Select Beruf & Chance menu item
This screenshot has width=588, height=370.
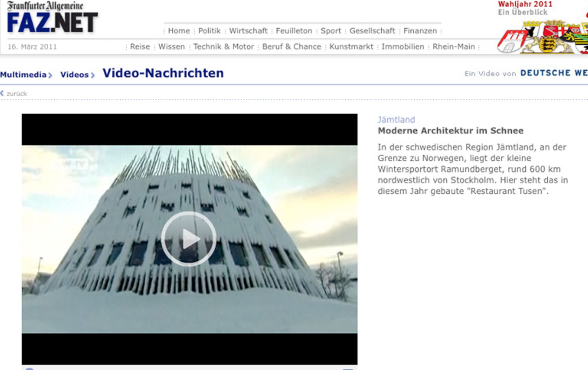click(291, 46)
